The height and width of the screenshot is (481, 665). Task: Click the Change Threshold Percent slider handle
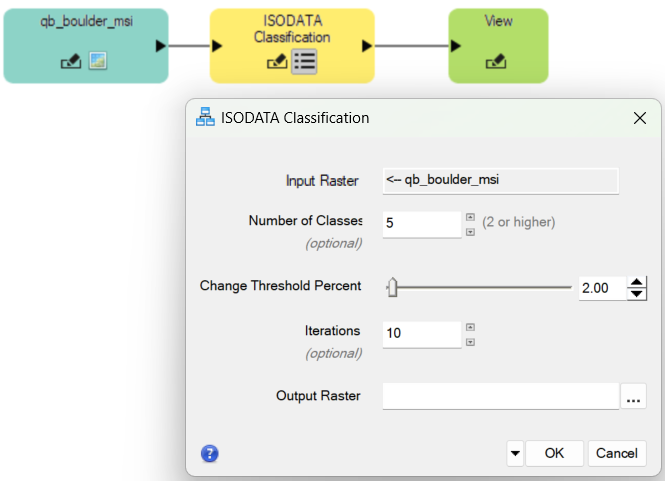point(392,288)
